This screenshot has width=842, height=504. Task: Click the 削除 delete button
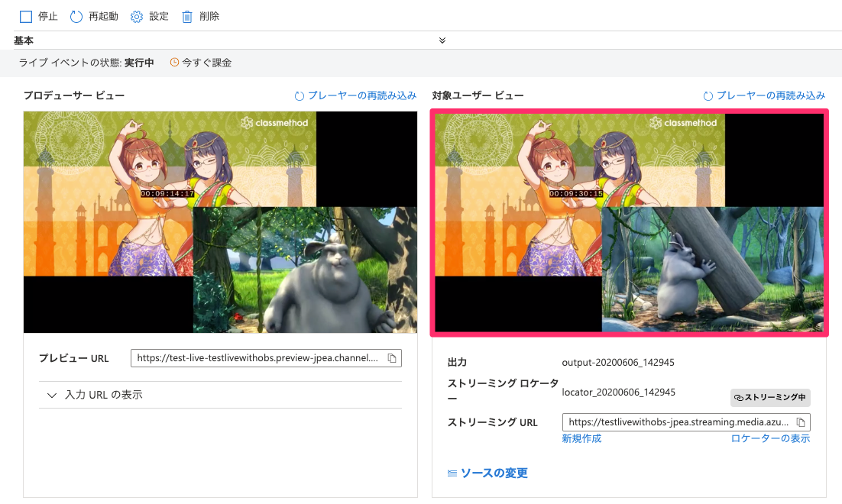click(x=200, y=17)
